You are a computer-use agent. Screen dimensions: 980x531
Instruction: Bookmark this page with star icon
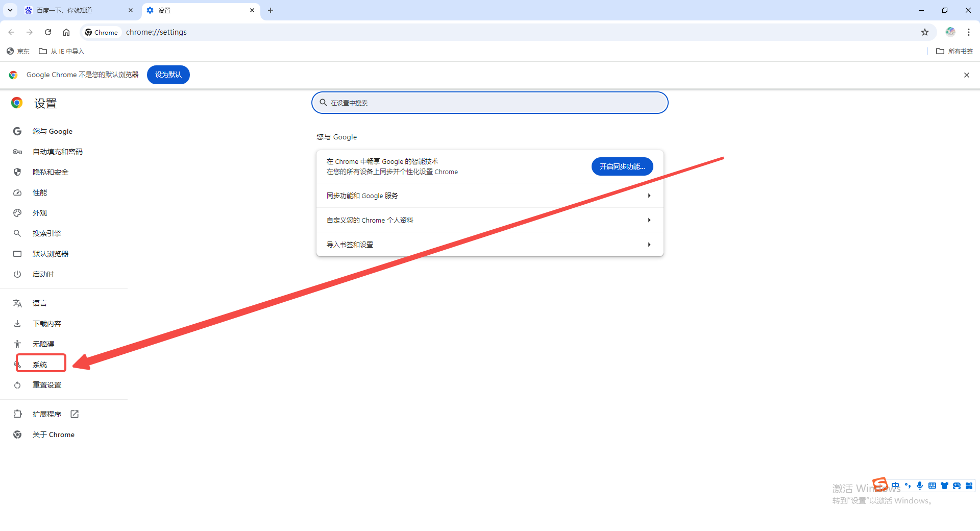pos(925,32)
